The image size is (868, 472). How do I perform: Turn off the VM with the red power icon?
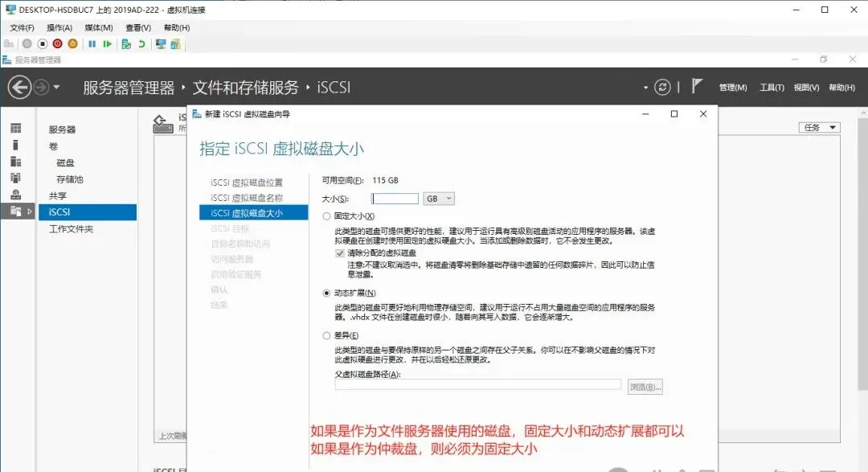[x=58, y=43]
